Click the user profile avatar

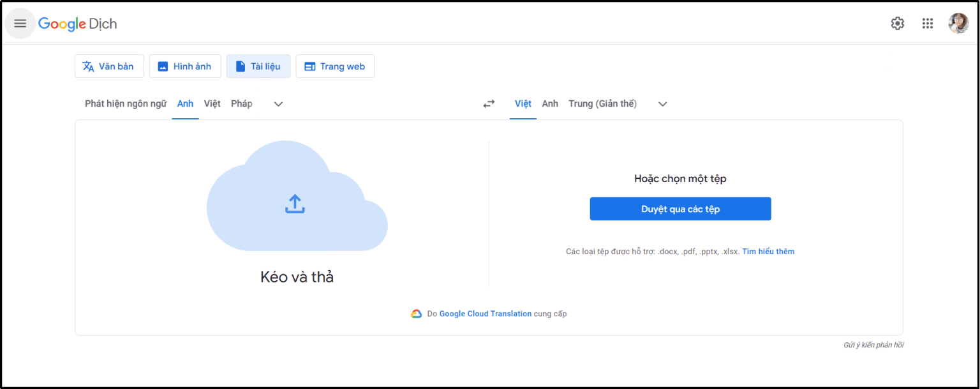pyautogui.click(x=958, y=23)
